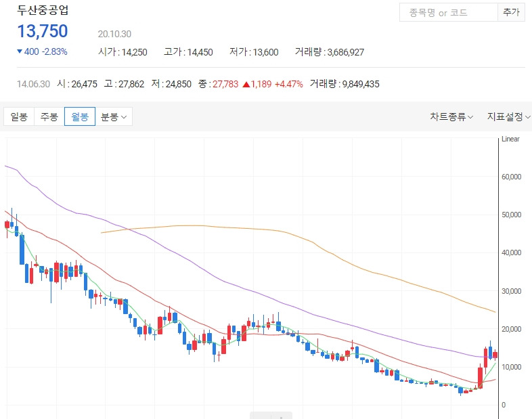Click the 시가 14,250 opening price

pyautogui.click(x=123, y=52)
